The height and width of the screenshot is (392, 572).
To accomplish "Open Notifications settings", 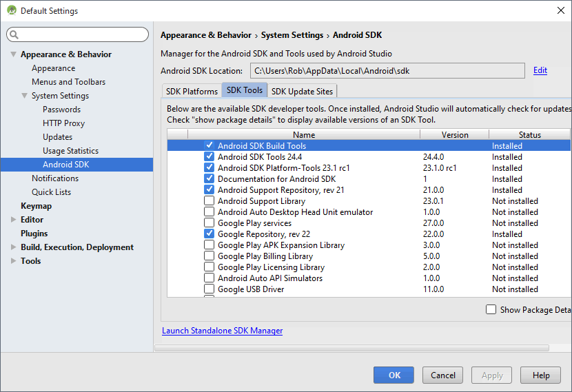I will [55, 178].
